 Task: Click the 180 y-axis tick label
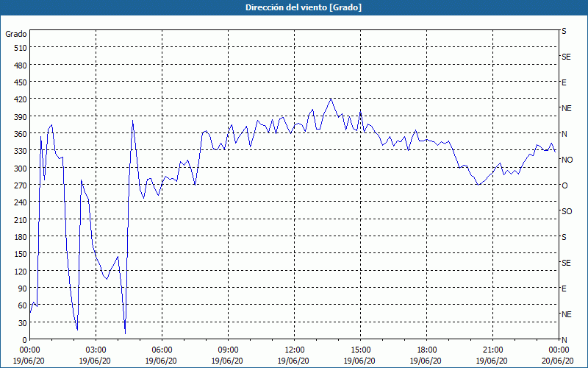click(x=21, y=237)
